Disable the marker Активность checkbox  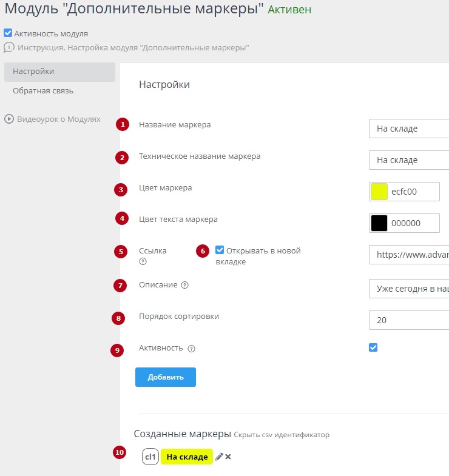pos(373,347)
